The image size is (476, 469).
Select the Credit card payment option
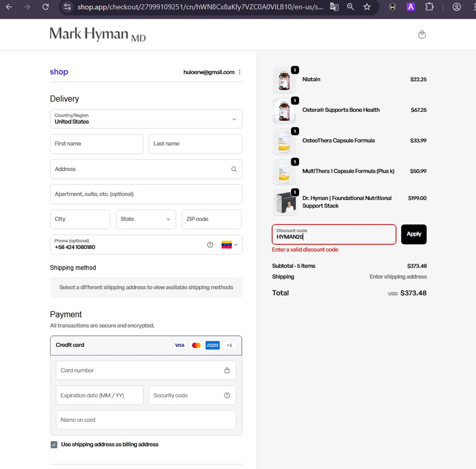tap(146, 345)
